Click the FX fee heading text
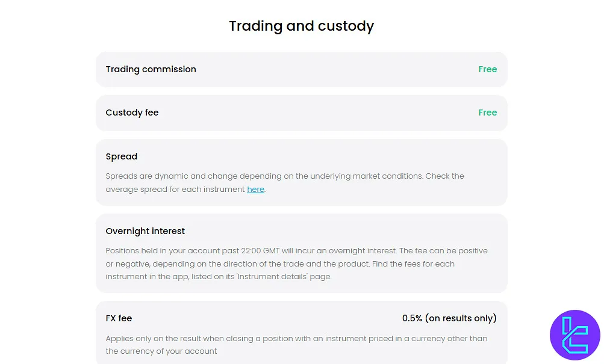This screenshot has height=364, width=604. point(119,318)
